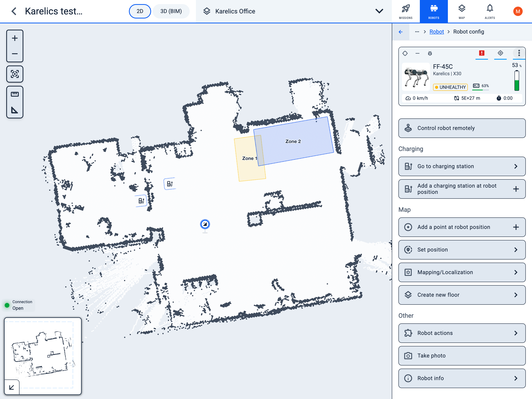Toggle the locate target icon on the robot card

500,53
